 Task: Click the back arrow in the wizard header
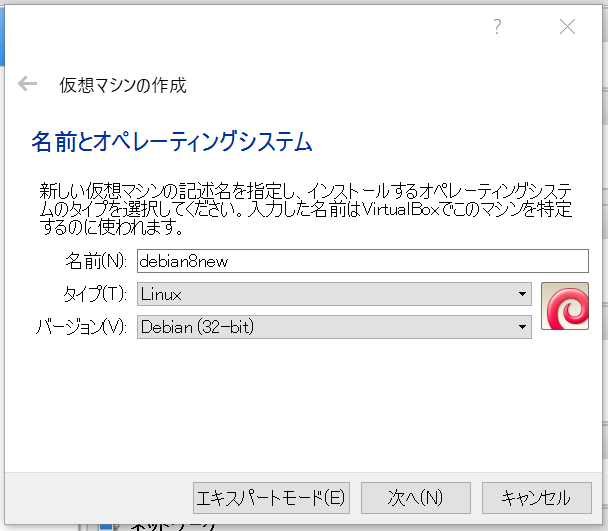click(x=27, y=85)
